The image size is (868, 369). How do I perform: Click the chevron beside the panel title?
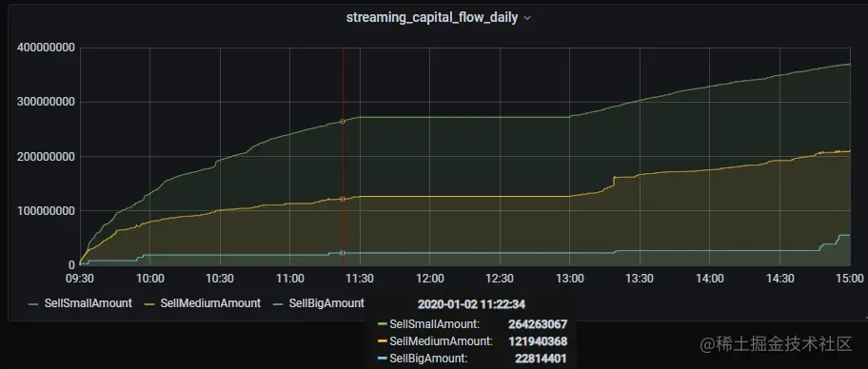527,18
